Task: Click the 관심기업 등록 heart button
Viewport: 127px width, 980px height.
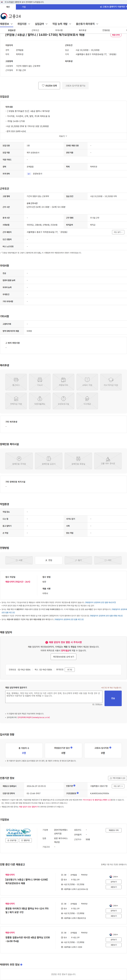Action: coord(49,86)
